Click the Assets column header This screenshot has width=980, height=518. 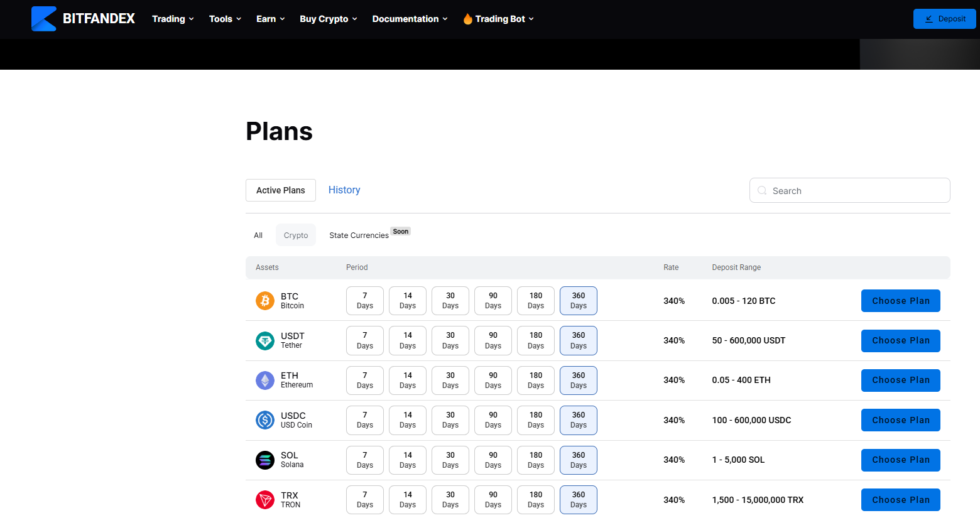point(267,267)
